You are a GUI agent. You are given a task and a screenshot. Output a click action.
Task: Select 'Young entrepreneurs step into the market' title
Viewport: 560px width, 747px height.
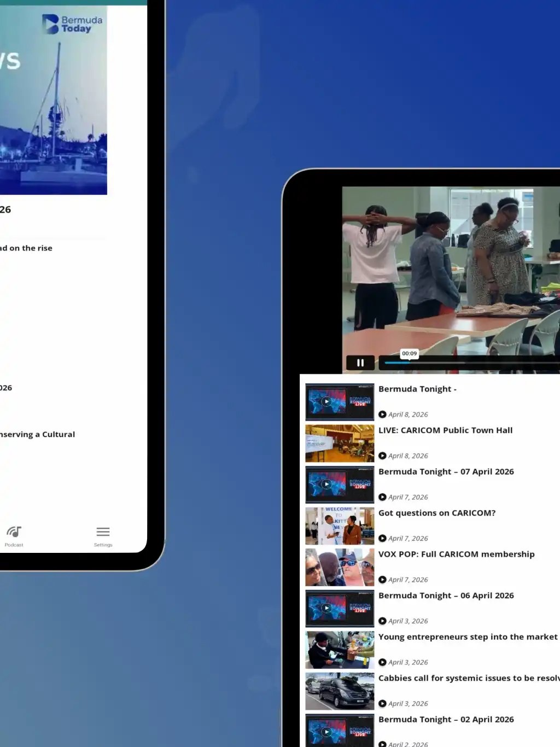tap(468, 637)
